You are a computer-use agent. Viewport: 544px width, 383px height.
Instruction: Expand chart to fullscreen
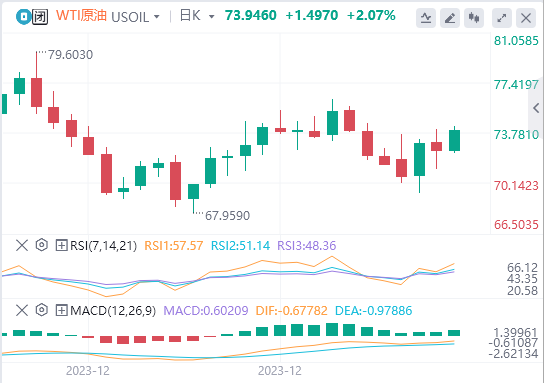(x=502, y=18)
